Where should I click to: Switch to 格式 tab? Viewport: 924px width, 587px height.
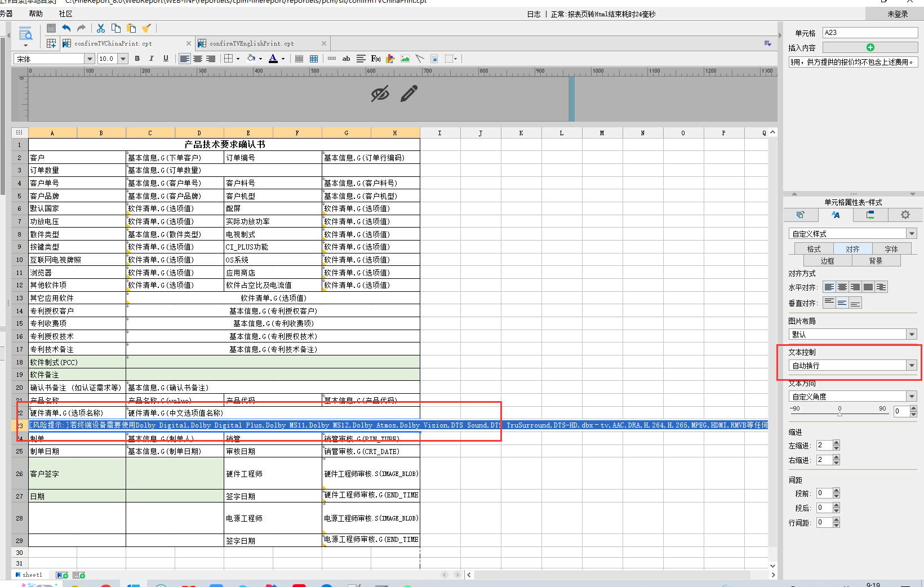(814, 249)
